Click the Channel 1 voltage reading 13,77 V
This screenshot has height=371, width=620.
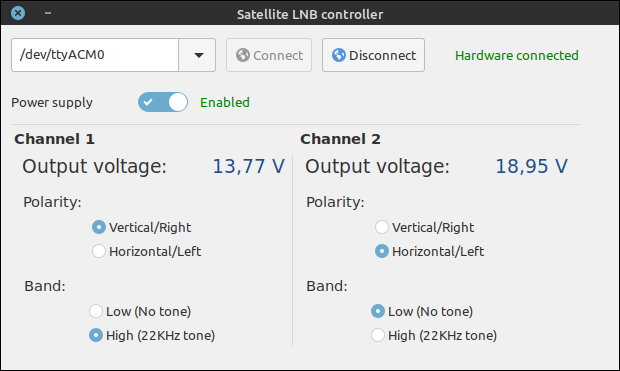pyautogui.click(x=249, y=166)
